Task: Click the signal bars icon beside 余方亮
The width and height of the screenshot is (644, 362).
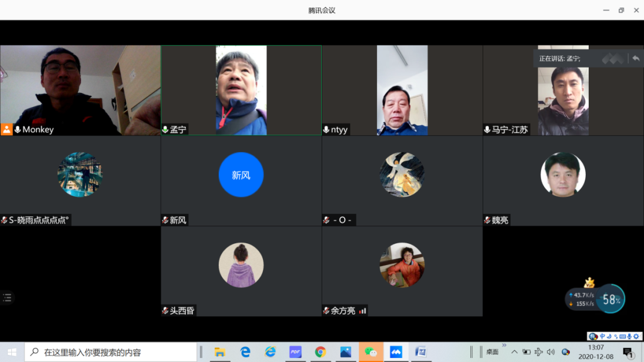Action: pyautogui.click(x=363, y=310)
